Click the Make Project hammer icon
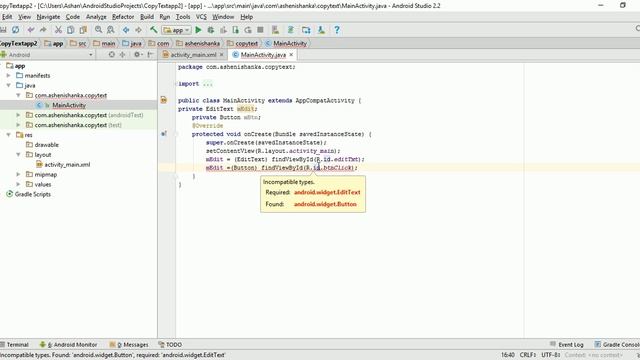The height and width of the screenshot is (360, 640). tap(153, 30)
